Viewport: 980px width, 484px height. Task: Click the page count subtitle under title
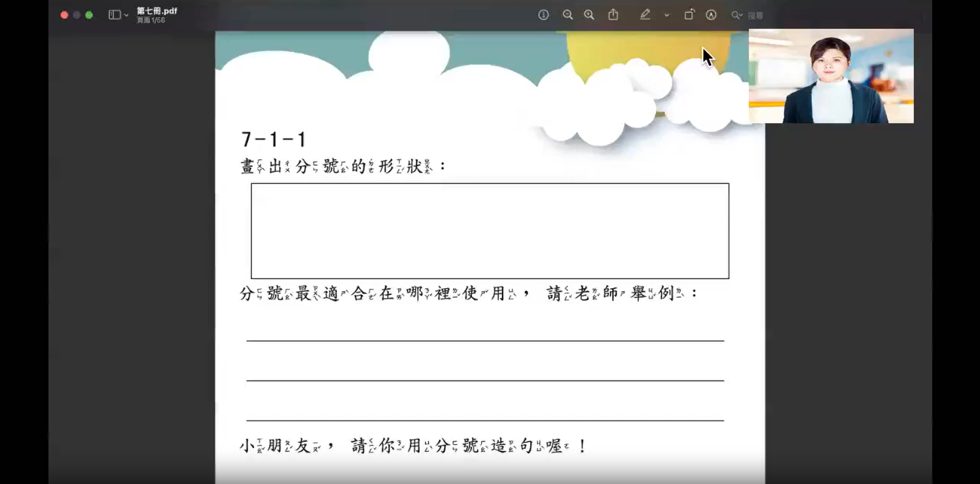pyautogui.click(x=151, y=20)
